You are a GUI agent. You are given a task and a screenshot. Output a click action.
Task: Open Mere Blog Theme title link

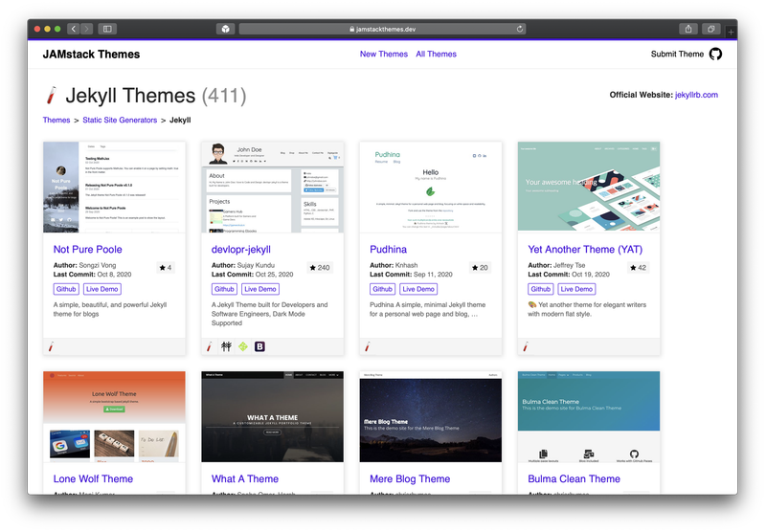tap(410, 478)
